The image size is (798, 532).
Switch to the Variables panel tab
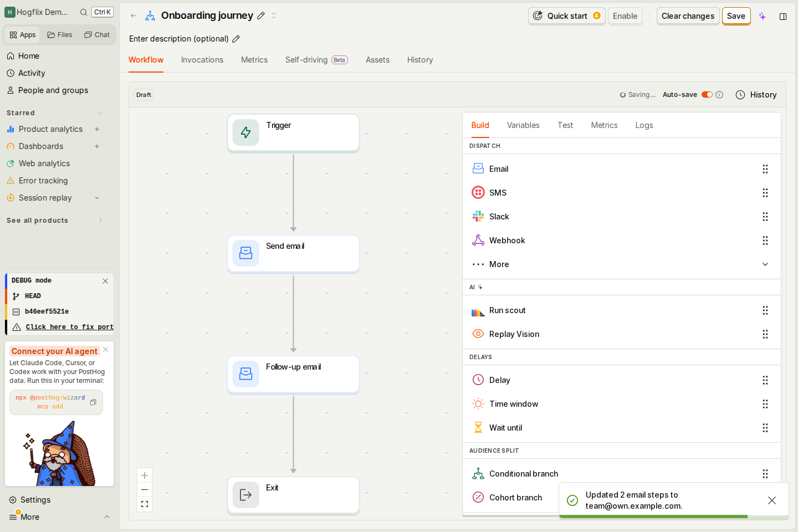523,125
